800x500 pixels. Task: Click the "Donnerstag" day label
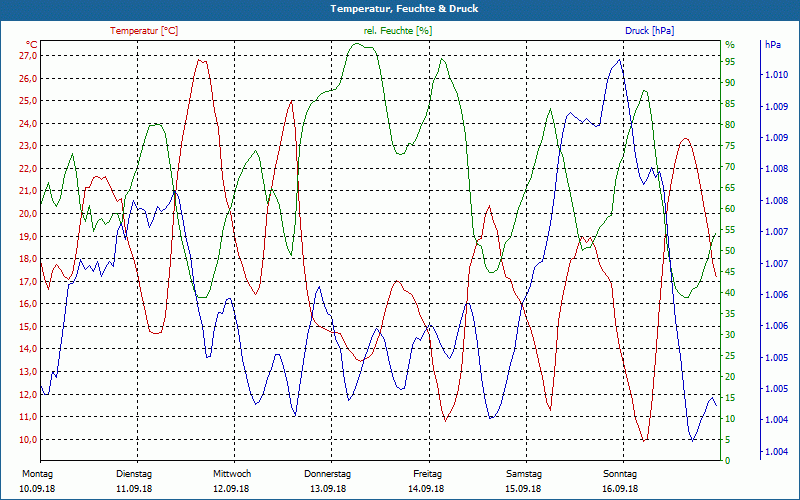[x=328, y=474]
